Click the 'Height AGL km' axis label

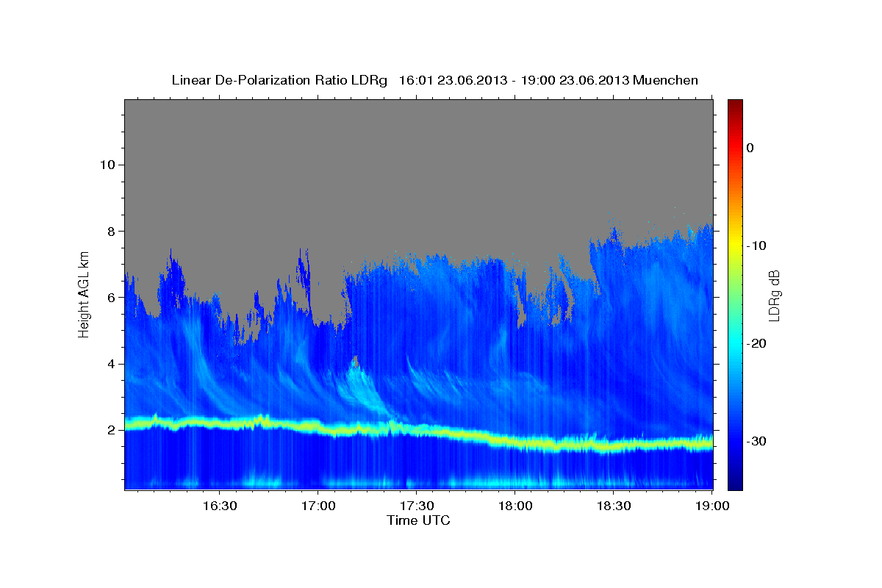click(84, 294)
